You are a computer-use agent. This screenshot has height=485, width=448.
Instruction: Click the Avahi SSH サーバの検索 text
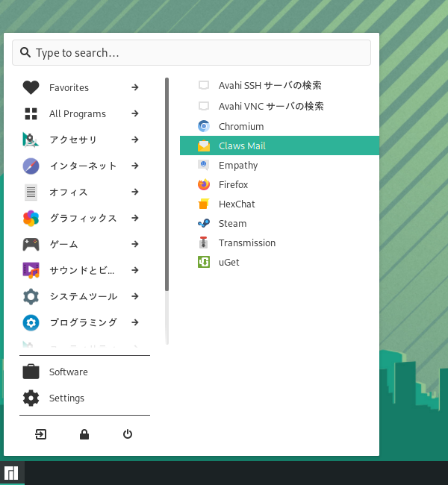[270, 85]
